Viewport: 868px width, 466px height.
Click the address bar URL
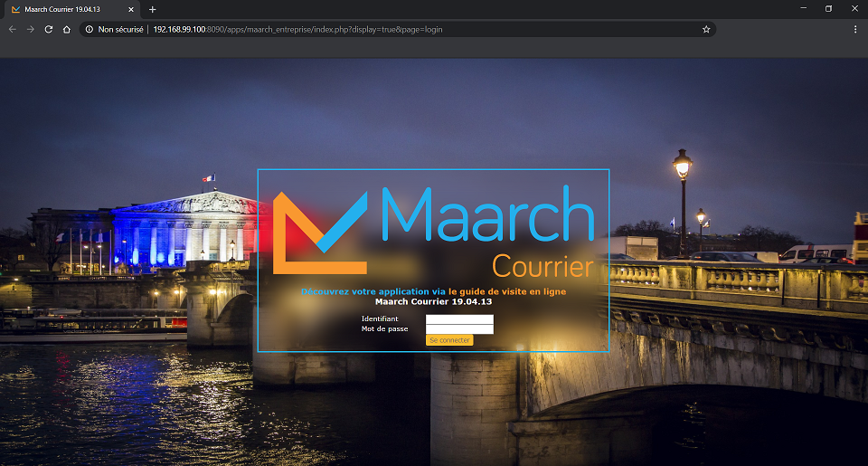pos(297,29)
